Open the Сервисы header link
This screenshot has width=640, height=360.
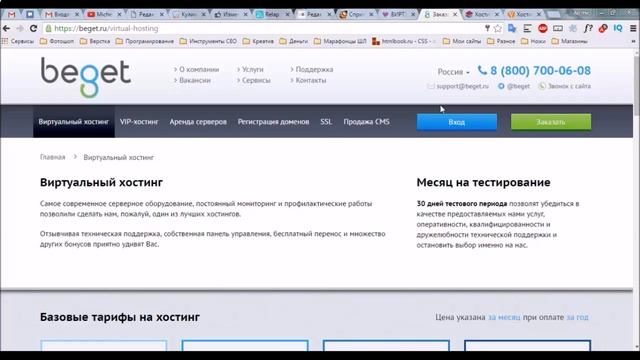point(256,80)
